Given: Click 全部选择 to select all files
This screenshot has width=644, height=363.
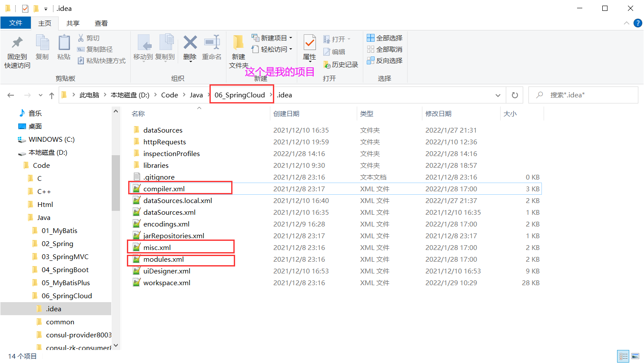Looking at the screenshot, I should pyautogui.click(x=386, y=38).
